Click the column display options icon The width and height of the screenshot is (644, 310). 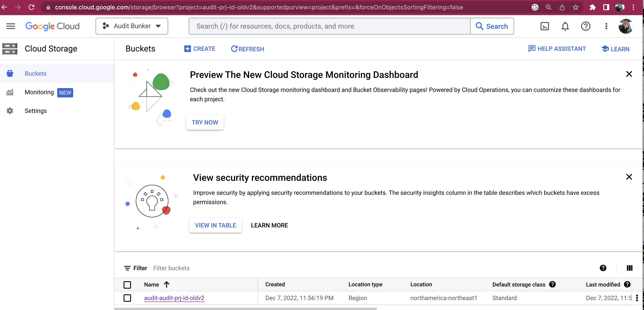pyautogui.click(x=630, y=268)
